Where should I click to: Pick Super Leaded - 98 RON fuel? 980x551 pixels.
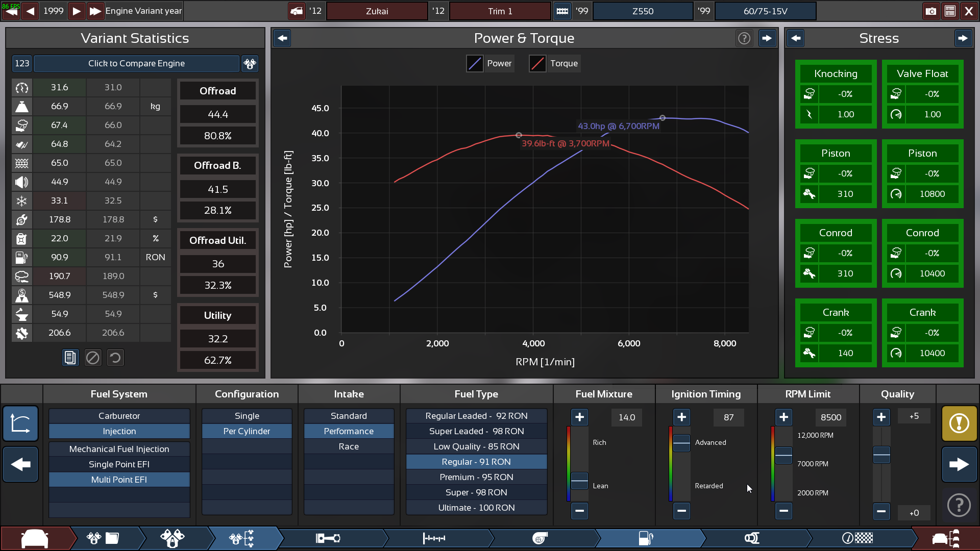[x=477, y=431]
